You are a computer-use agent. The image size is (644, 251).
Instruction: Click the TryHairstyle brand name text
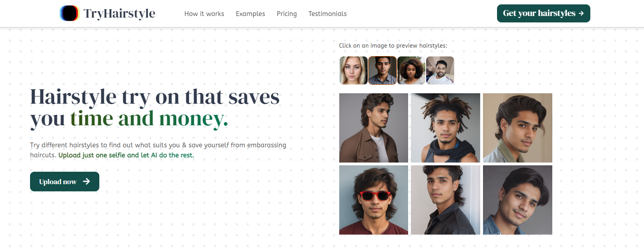(119, 14)
